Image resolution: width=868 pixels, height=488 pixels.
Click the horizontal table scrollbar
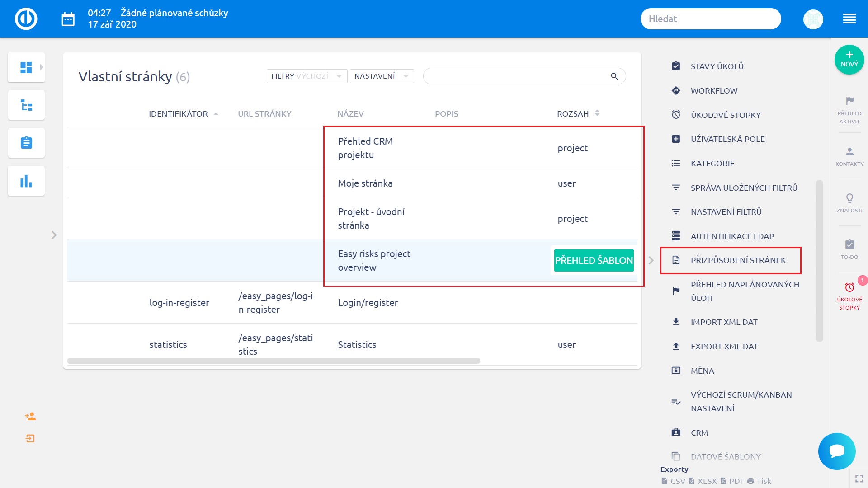(274, 361)
